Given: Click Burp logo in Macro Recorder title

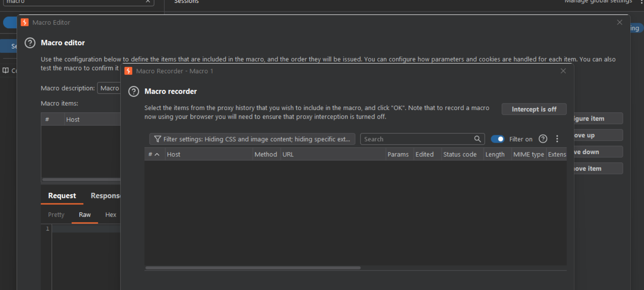Looking at the screenshot, I should (128, 71).
